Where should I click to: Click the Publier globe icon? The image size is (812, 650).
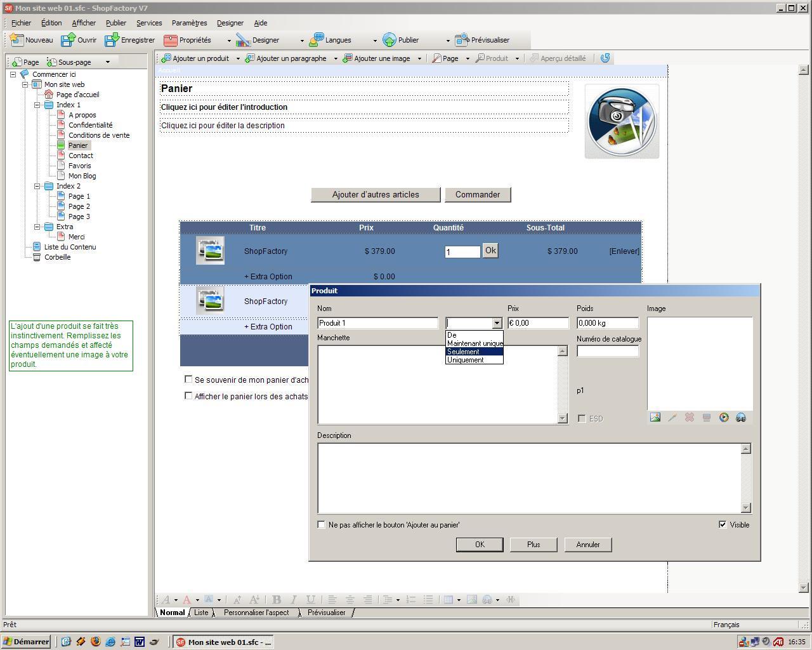389,40
